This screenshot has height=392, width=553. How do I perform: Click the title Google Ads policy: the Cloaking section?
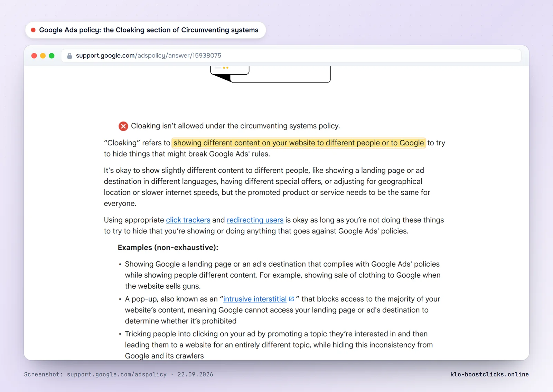point(149,30)
